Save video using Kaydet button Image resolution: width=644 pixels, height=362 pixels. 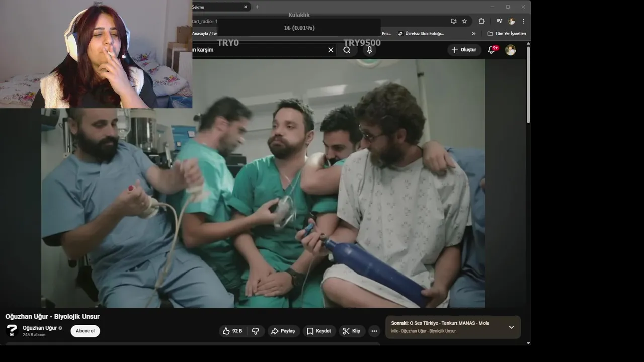point(319,331)
